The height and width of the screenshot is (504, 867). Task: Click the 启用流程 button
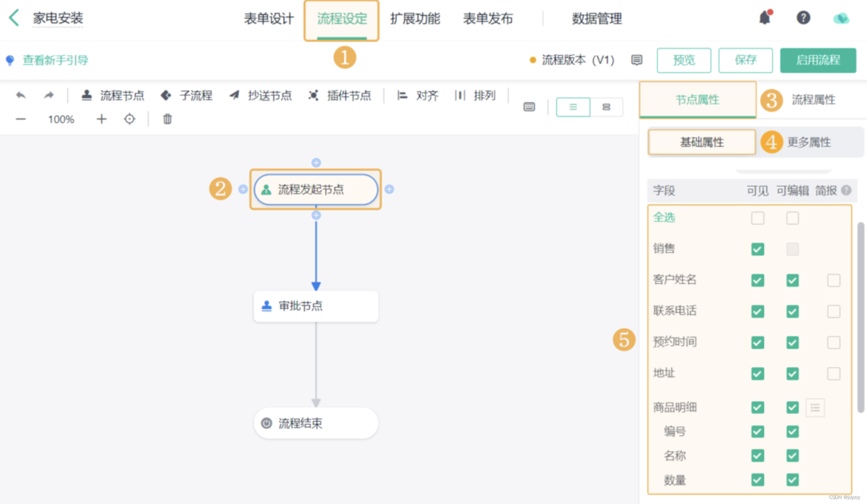[818, 60]
